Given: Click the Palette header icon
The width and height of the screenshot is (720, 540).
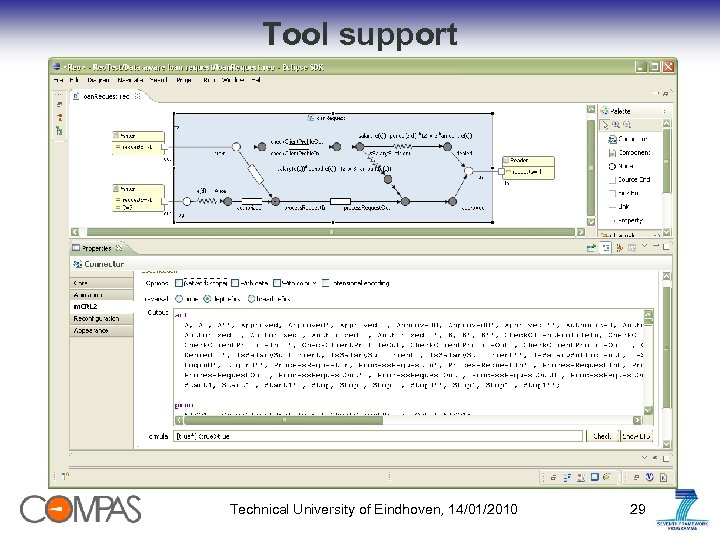Looking at the screenshot, I should click(605, 111).
